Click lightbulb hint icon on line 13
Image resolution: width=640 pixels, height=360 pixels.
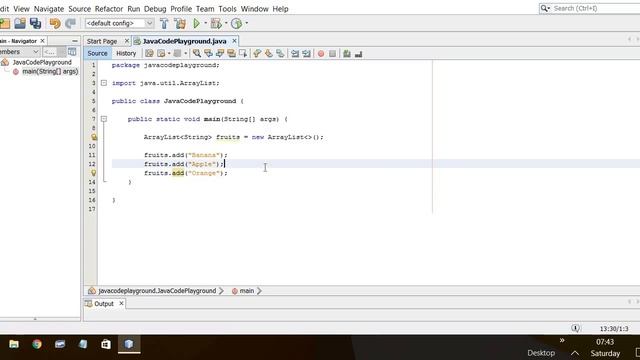[x=93, y=173]
